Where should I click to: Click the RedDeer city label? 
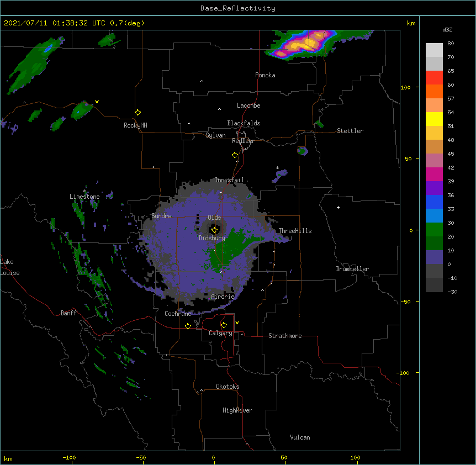coord(243,141)
